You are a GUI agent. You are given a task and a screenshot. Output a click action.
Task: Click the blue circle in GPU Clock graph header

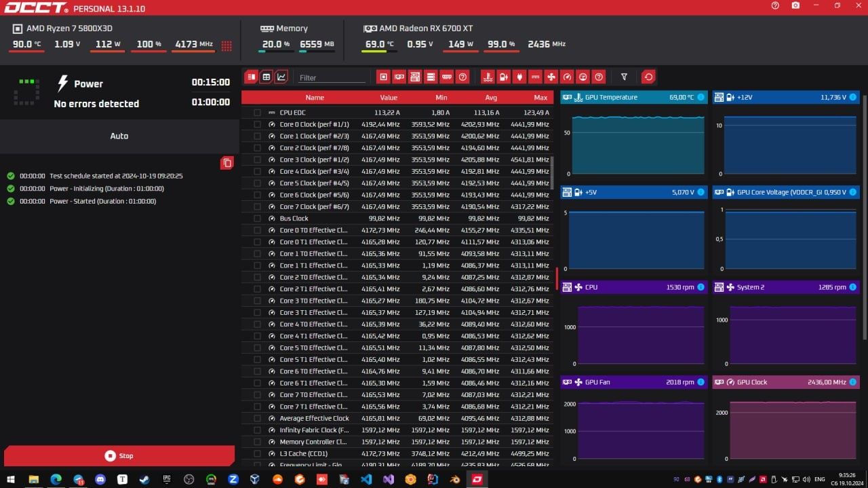[852, 382]
